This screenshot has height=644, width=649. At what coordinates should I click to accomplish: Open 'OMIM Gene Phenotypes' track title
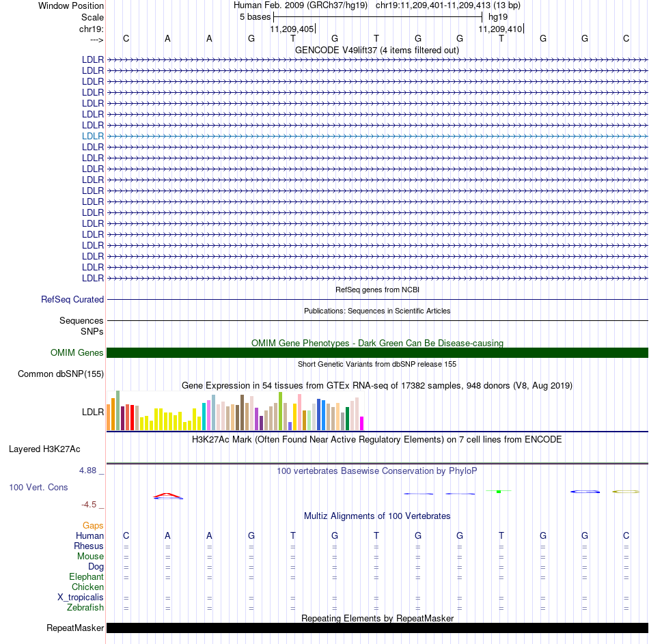(x=377, y=343)
